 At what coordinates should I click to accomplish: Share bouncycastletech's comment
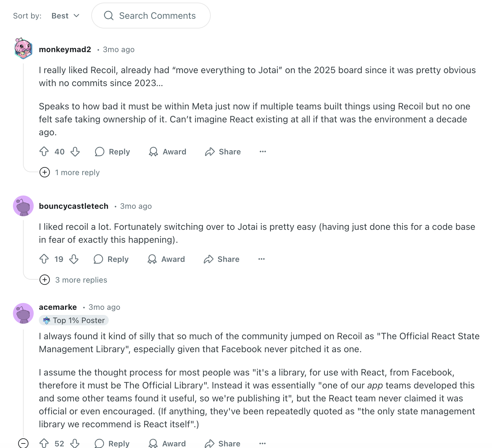click(x=222, y=259)
